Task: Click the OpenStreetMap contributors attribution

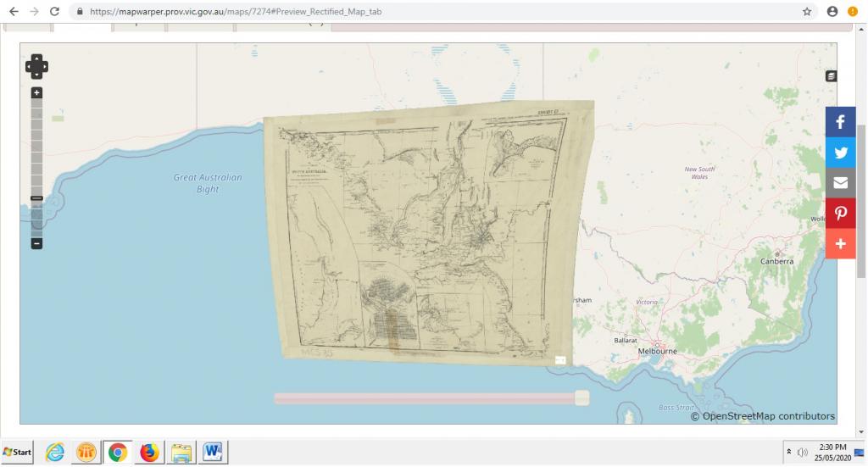Action: point(763,416)
